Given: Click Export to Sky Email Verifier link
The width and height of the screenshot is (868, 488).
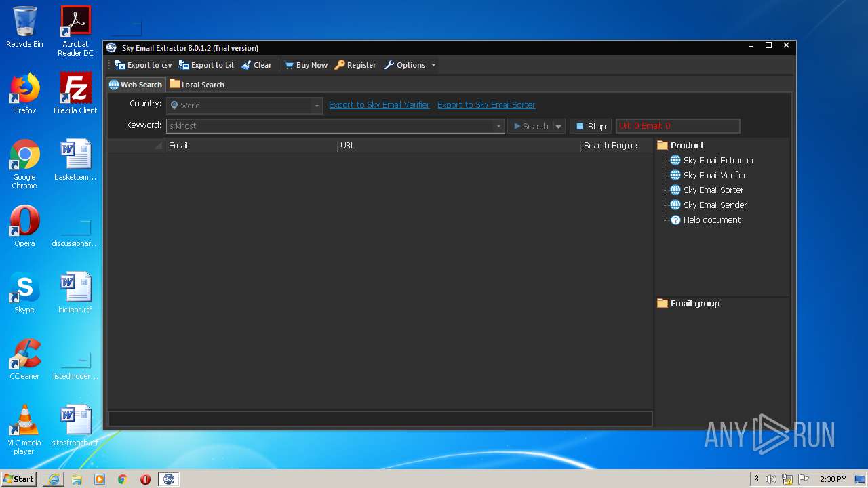Looking at the screenshot, I should pyautogui.click(x=379, y=105).
